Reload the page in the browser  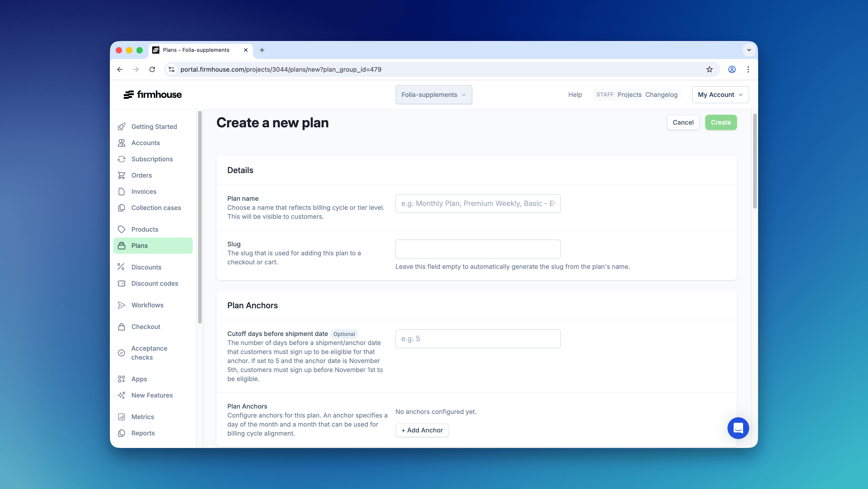pyautogui.click(x=152, y=69)
